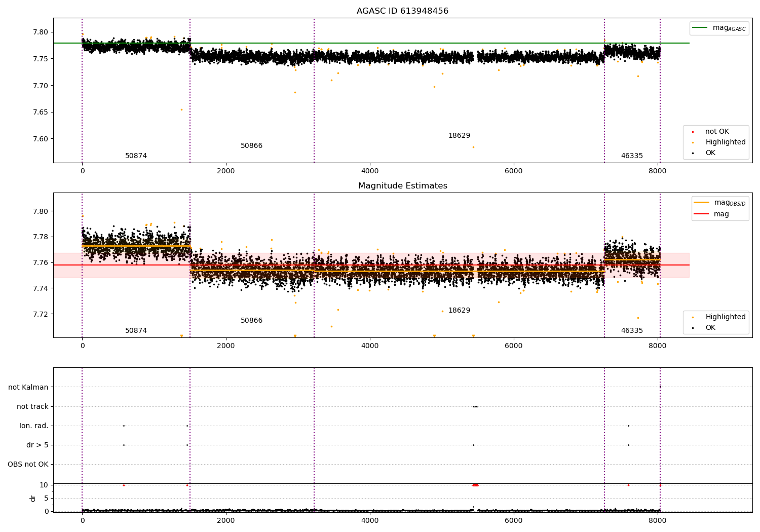Click obsid label 18629 in Magnitude Estimates plot
Viewport: 760px width, 532px height.
click(x=459, y=311)
